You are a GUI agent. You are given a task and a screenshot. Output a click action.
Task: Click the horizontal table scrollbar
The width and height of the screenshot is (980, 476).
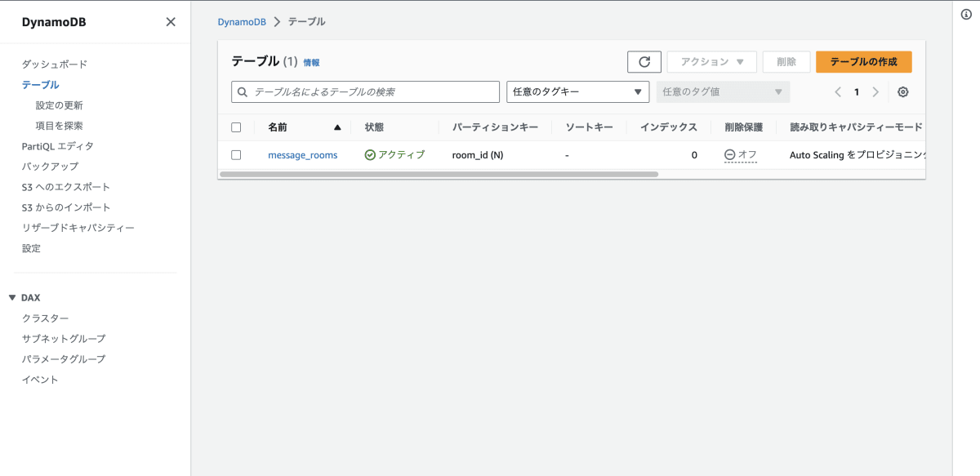[439, 174]
